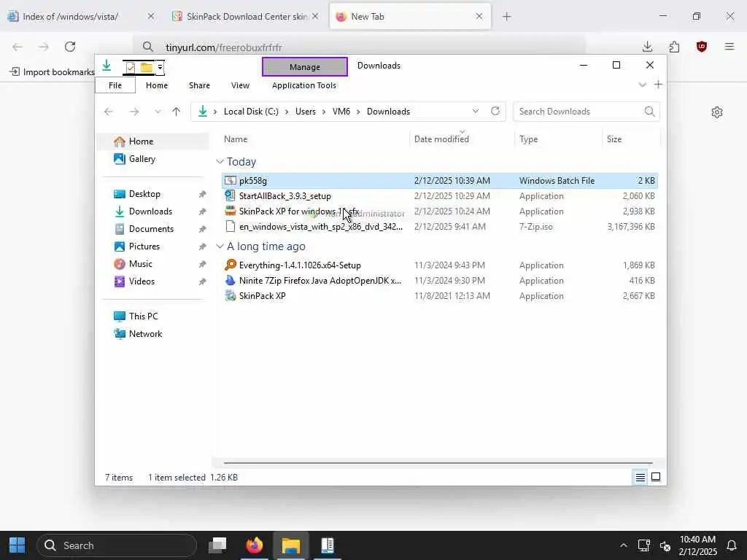Click the Properties checkmark quick access icon
The height and width of the screenshot is (560, 747).
point(130,68)
